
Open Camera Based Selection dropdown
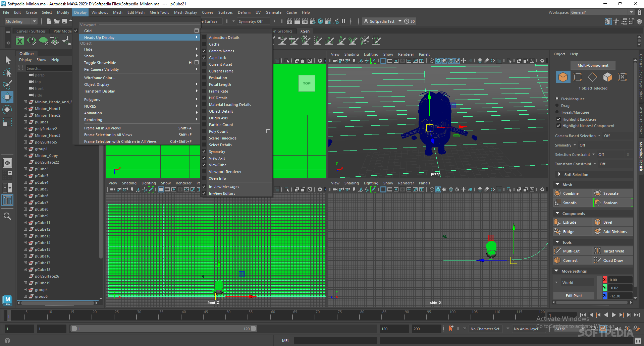[599, 136]
